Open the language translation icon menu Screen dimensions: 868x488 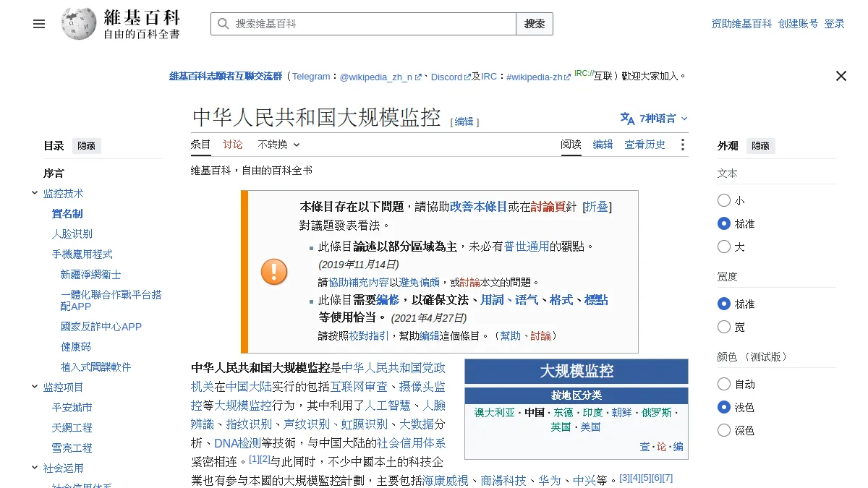click(x=627, y=119)
